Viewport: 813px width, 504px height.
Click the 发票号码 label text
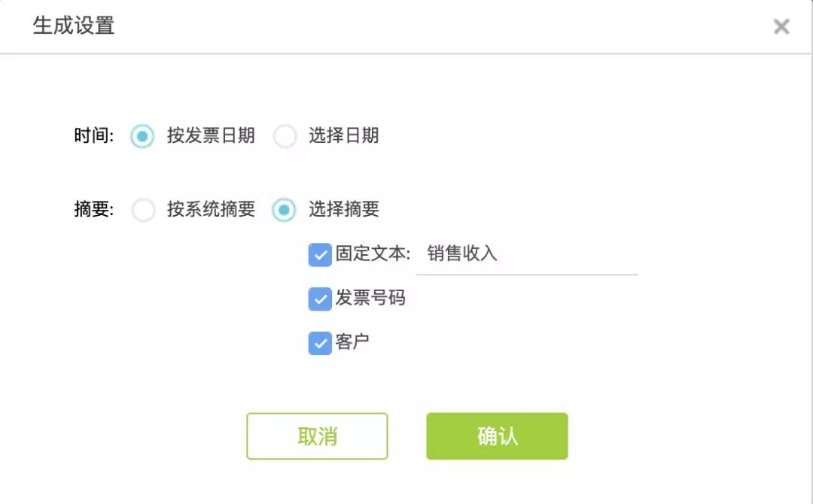click(370, 298)
